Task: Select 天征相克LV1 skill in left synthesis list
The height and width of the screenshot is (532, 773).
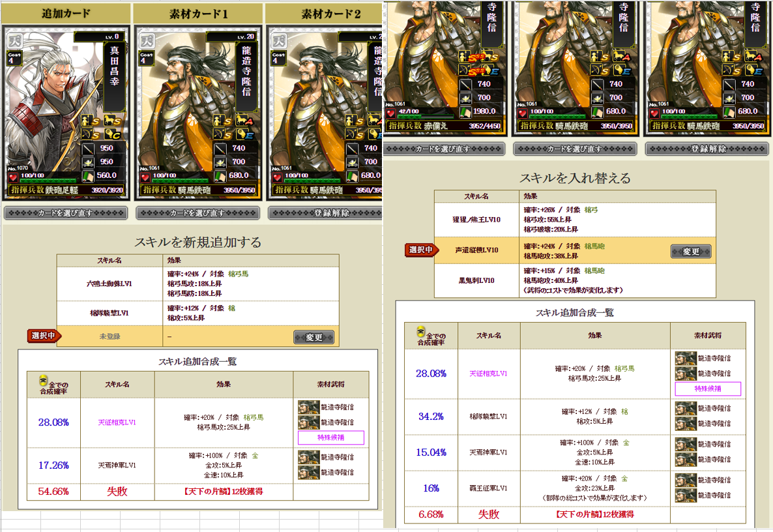Action: [117, 422]
